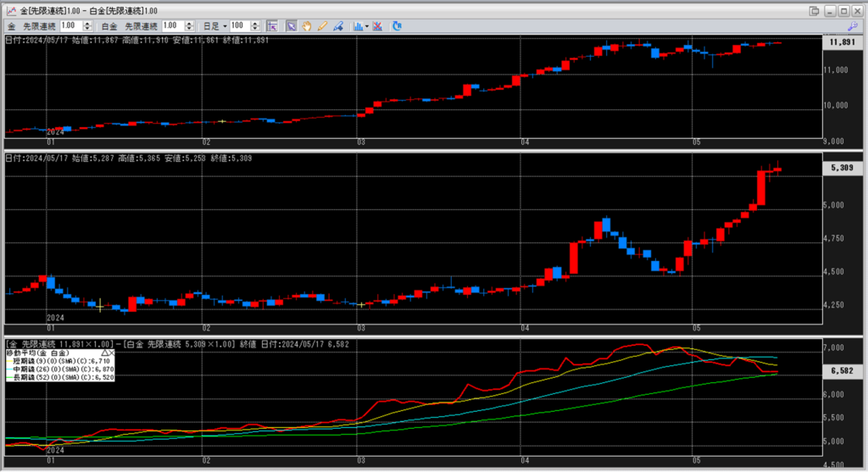The width and height of the screenshot is (868, 472).
Task: Collapse the 移動平均 legend with triangle
Action: tap(104, 352)
